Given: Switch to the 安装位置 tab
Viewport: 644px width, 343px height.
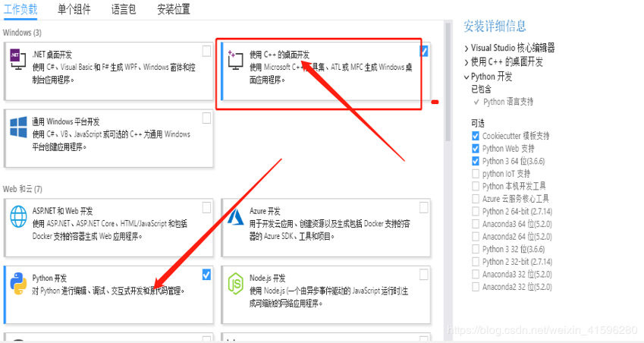Looking at the screenshot, I should pos(174,9).
